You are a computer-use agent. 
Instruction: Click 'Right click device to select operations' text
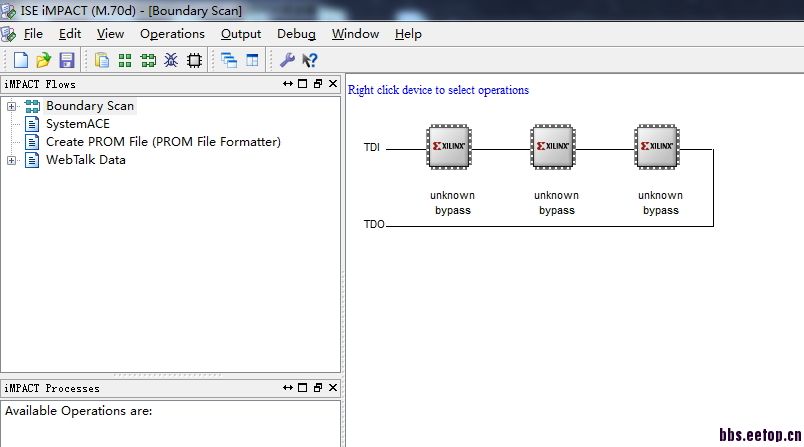coord(438,90)
